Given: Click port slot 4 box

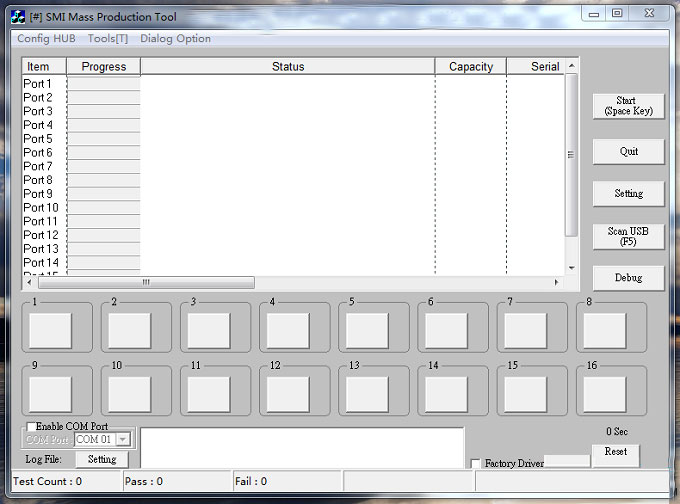Looking at the screenshot, I should click(x=288, y=331).
